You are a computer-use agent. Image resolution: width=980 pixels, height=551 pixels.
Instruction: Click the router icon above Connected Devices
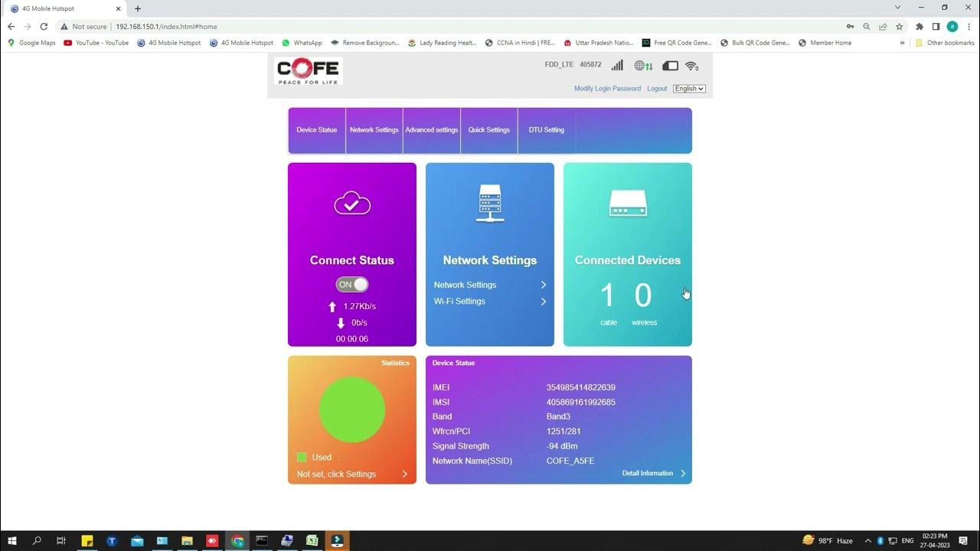pos(628,204)
